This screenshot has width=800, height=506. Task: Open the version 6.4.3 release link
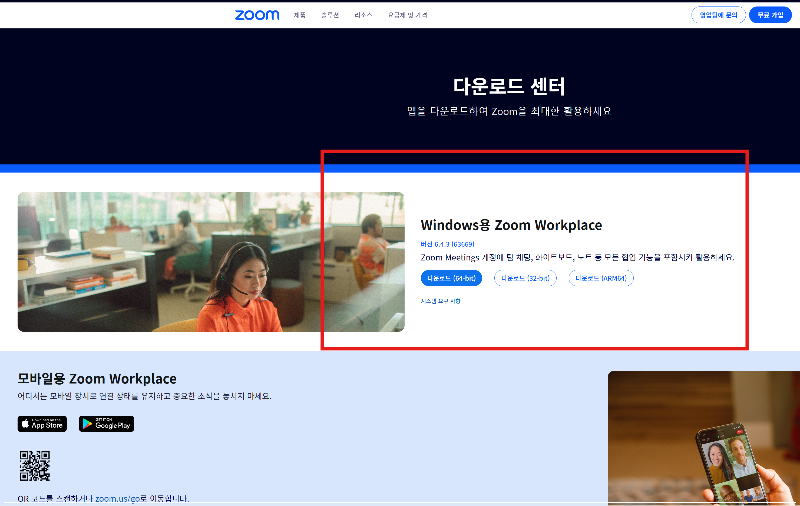447,244
